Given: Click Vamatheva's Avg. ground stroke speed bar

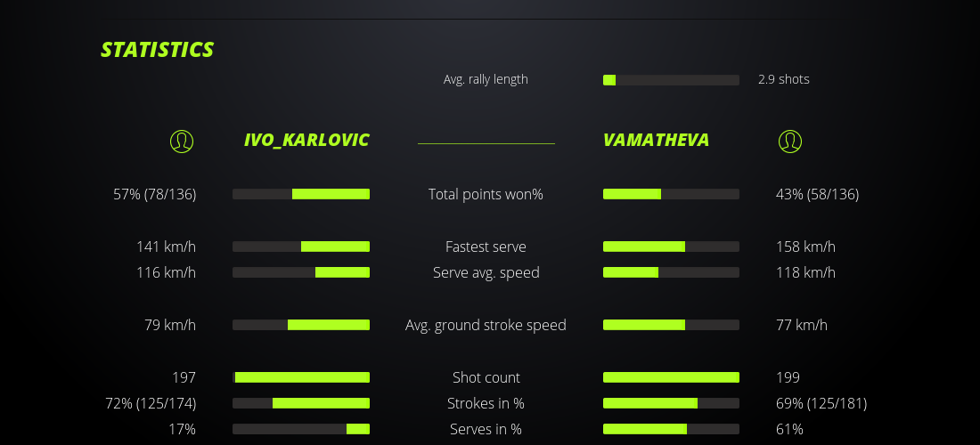Looking at the screenshot, I should tap(671, 325).
